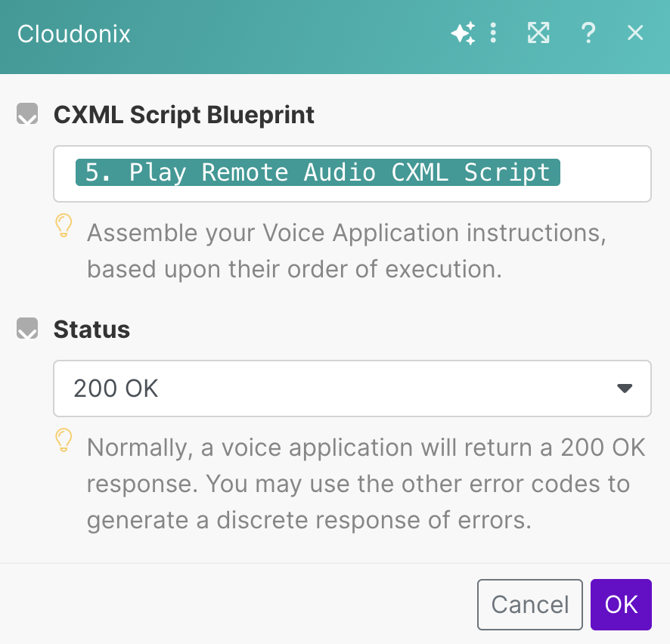Viewport: 670px width, 644px height.
Task: Click empty area of the Blueprint input field
Action: point(605,174)
